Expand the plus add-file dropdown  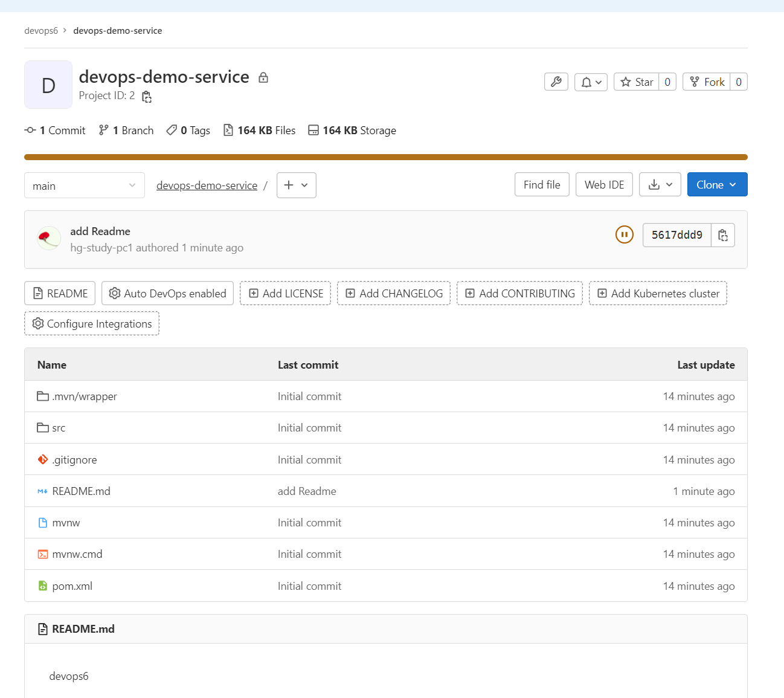pos(297,185)
